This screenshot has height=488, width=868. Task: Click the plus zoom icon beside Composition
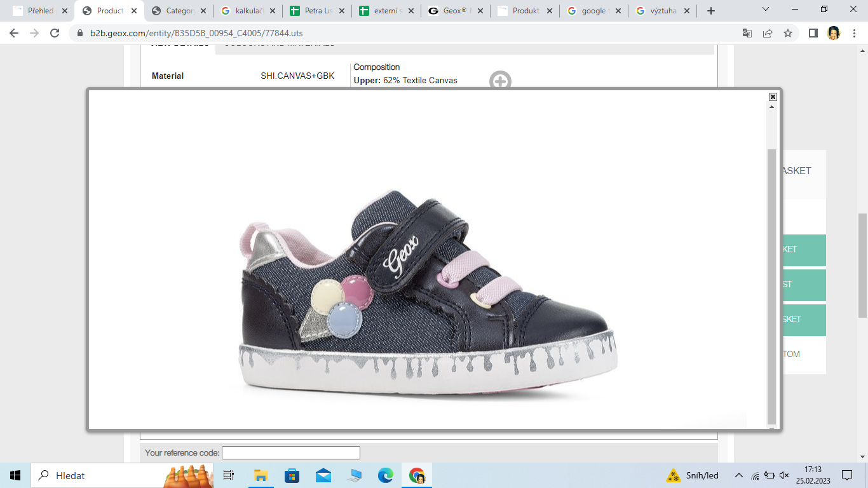500,81
